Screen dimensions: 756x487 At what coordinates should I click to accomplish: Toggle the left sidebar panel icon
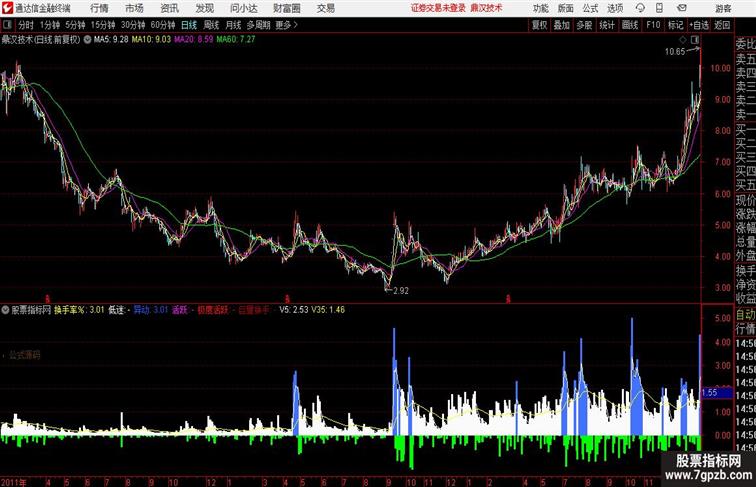(7, 25)
